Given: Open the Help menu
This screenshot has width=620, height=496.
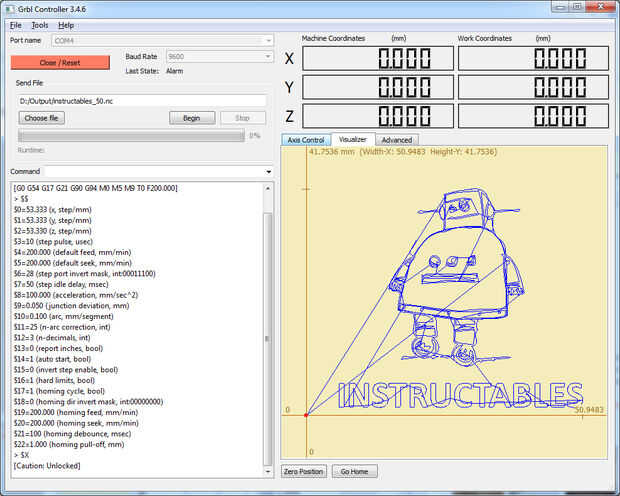Looking at the screenshot, I should (x=66, y=25).
